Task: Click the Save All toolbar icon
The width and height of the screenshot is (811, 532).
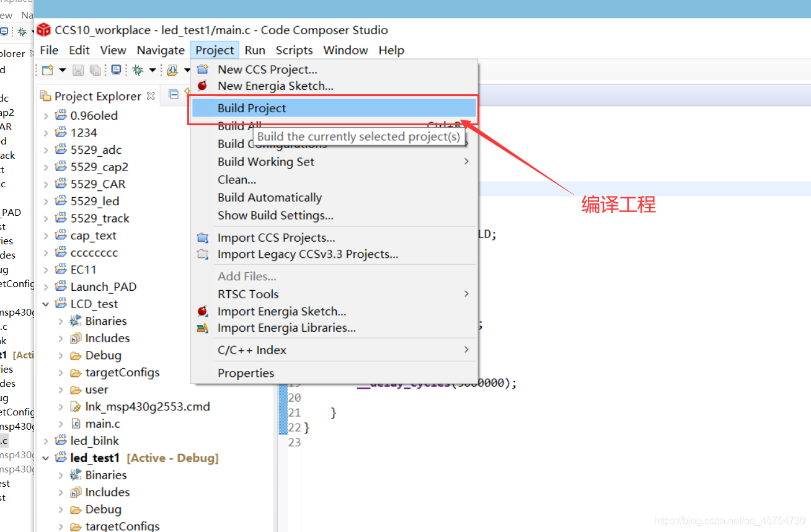Action: [x=95, y=70]
